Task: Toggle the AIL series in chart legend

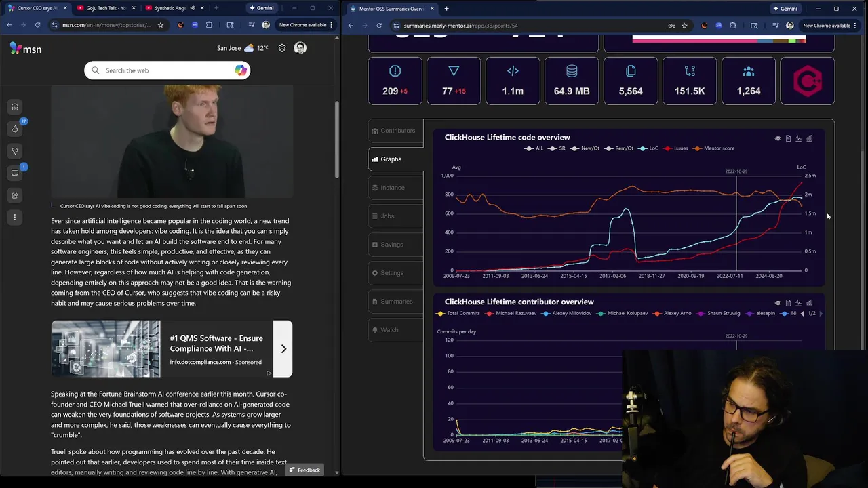Action: click(x=534, y=148)
